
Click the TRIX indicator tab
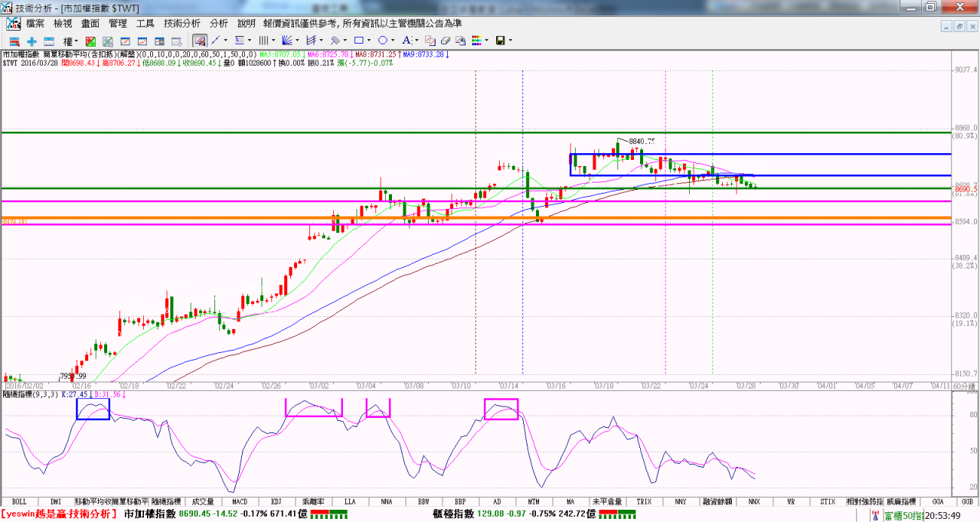(x=644, y=501)
